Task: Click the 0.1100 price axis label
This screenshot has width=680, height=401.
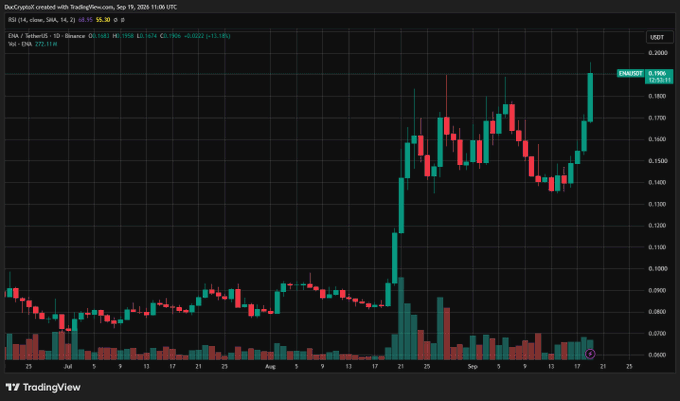Action: [657, 247]
